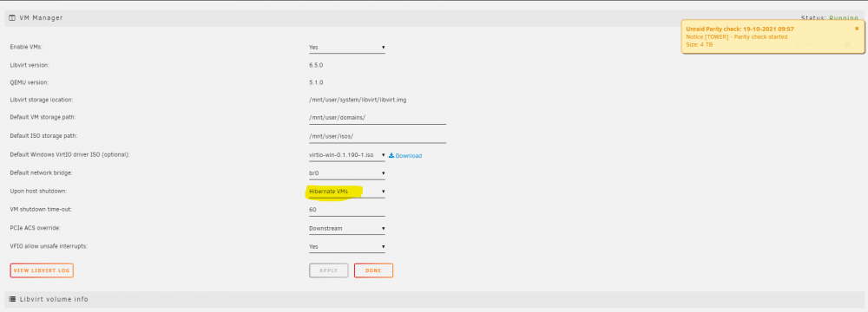Click the 'PCIe ACS override:' label
The image size is (868, 312).
[x=37, y=228]
